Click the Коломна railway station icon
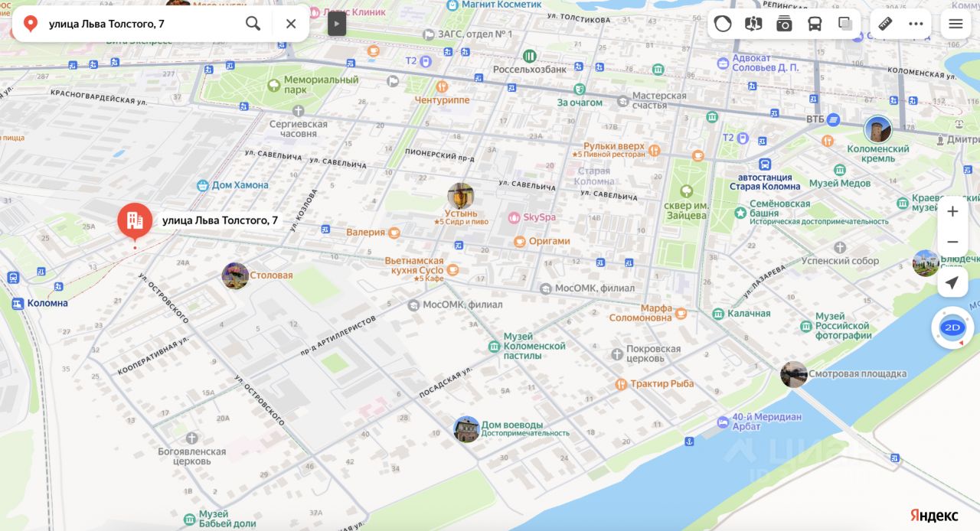The width and height of the screenshot is (980, 531). (x=18, y=304)
